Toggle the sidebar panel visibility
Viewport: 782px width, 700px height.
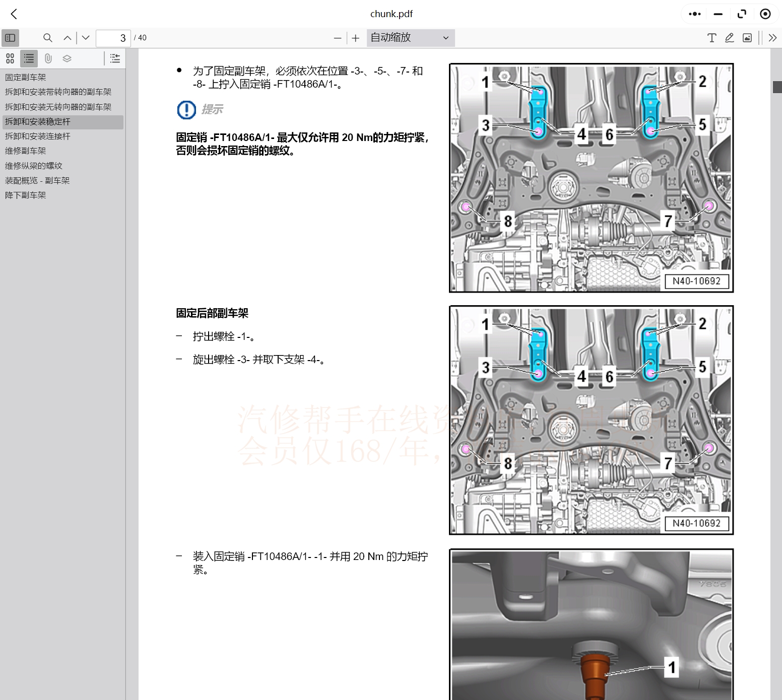click(10, 38)
